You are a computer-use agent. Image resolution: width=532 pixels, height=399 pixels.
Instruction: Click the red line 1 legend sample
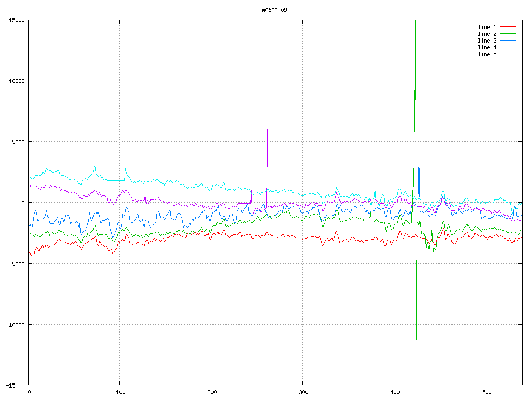click(508, 27)
